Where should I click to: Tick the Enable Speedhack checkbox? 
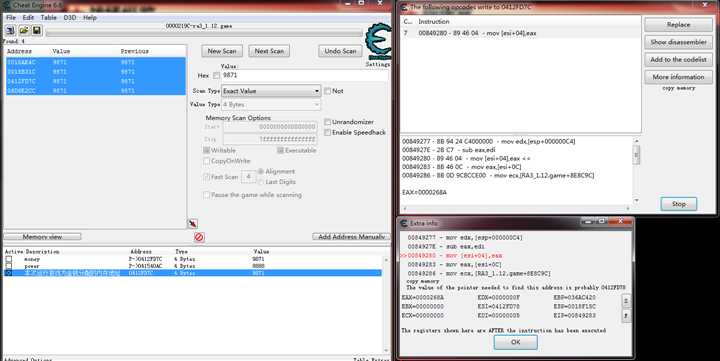327,132
